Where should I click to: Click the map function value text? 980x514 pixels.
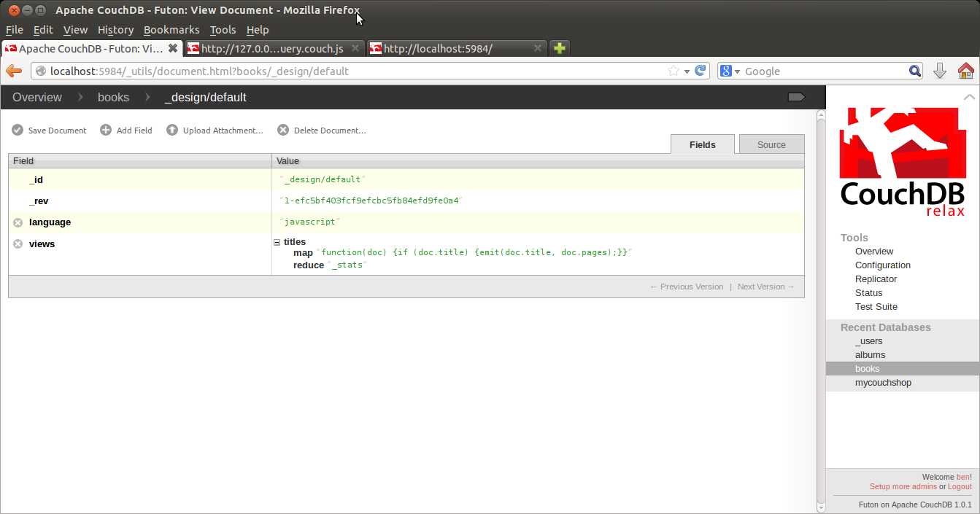tap(474, 252)
